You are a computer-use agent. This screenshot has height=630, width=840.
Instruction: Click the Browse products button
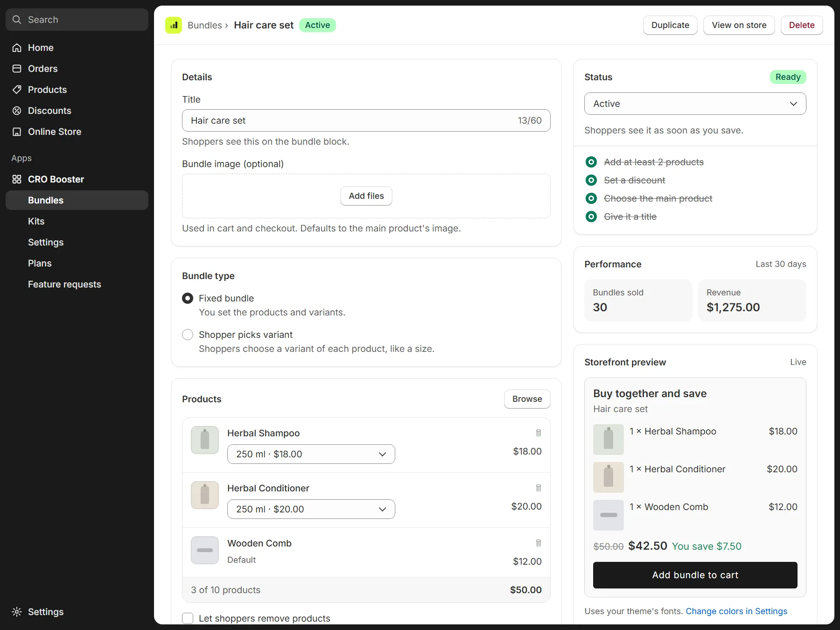pyautogui.click(x=527, y=399)
